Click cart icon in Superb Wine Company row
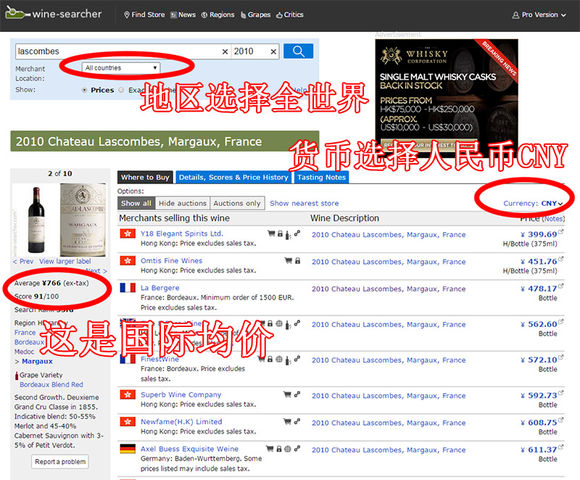580x480 pixels. coord(287,395)
